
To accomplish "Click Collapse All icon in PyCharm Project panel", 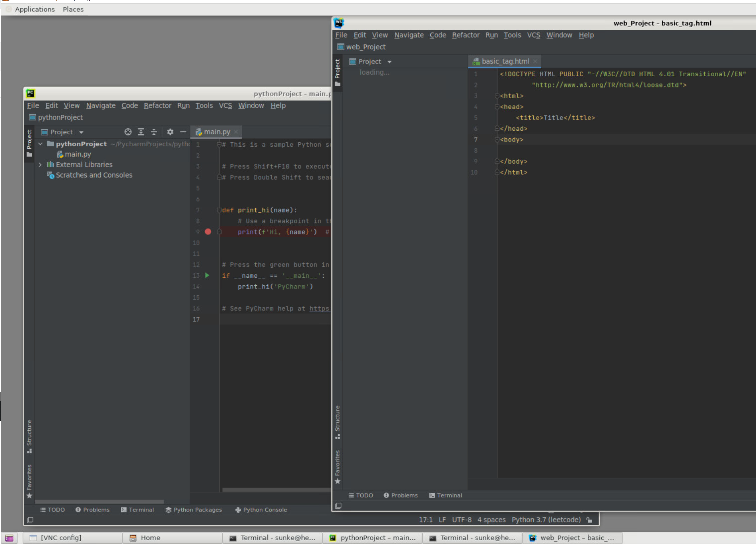I will pyautogui.click(x=154, y=132).
